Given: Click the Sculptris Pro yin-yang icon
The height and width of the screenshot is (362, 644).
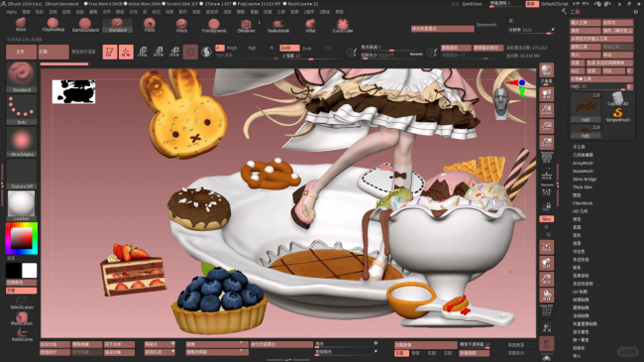Looking at the screenshot, I should coord(207,52).
